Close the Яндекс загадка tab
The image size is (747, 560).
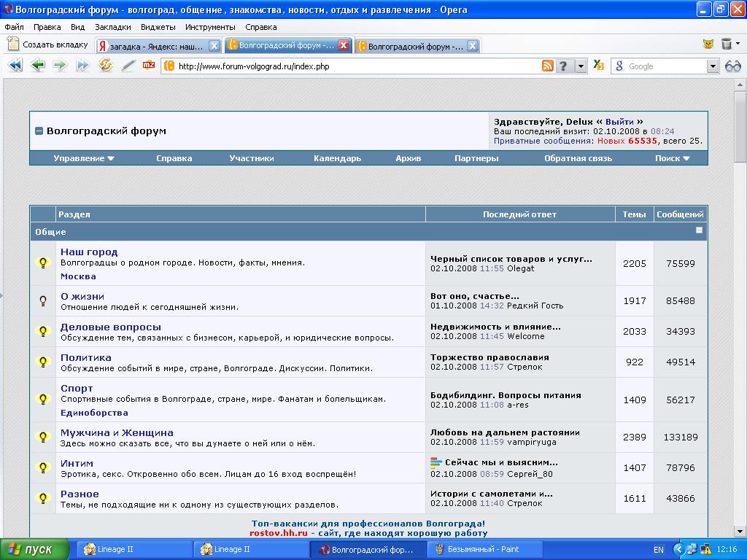tap(214, 45)
